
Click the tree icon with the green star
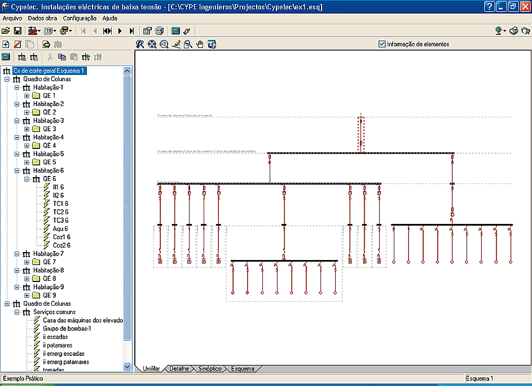[86, 57]
